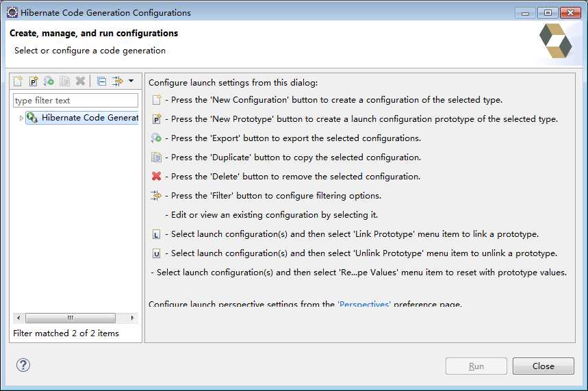This screenshot has width=588, height=391.
Task: Click the Filter icon in instructions
Action: coord(156,196)
